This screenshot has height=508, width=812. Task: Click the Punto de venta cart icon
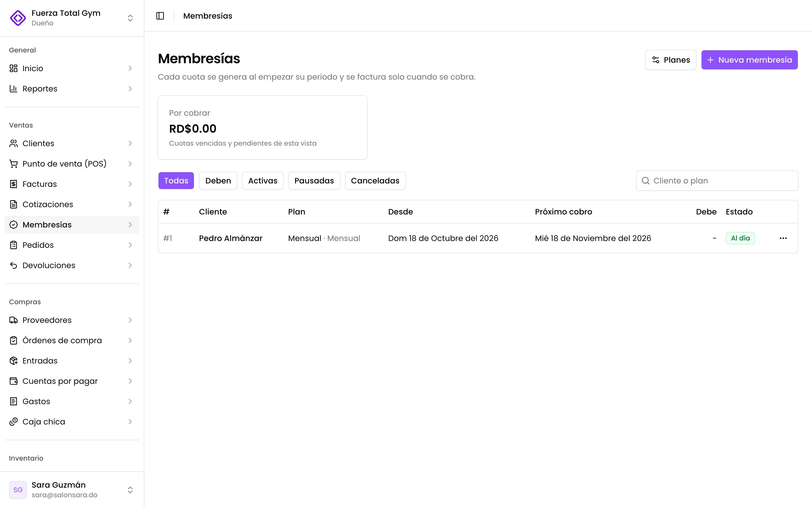pyautogui.click(x=14, y=164)
